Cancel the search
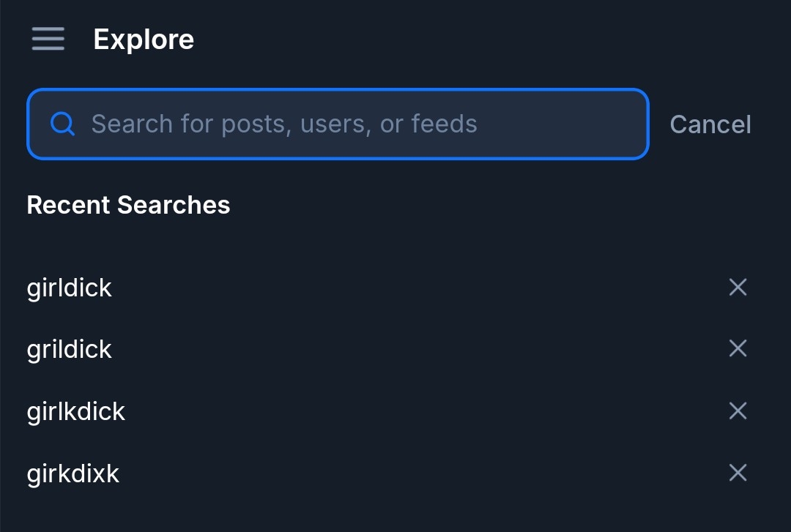This screenshot has width=791, height=532. [x=710, y=124]
